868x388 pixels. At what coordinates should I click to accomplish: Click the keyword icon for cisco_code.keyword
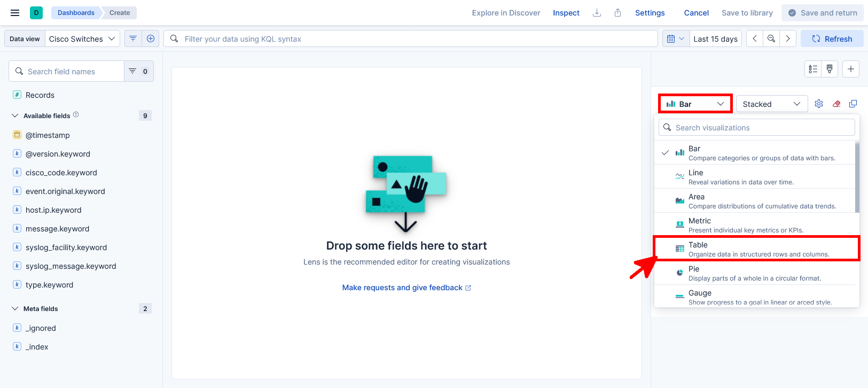pyautogui.click(x=17, y=172)
